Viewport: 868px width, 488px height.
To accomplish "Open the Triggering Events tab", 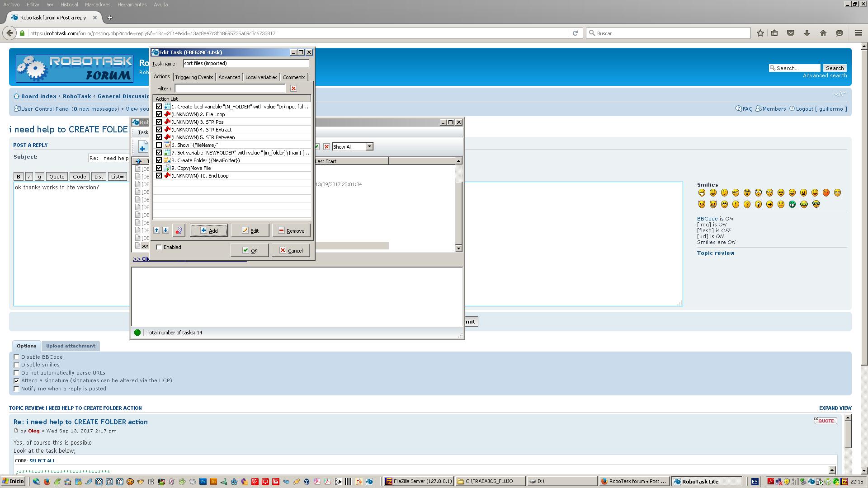I will pyautogui.click(x=194, y=77).
